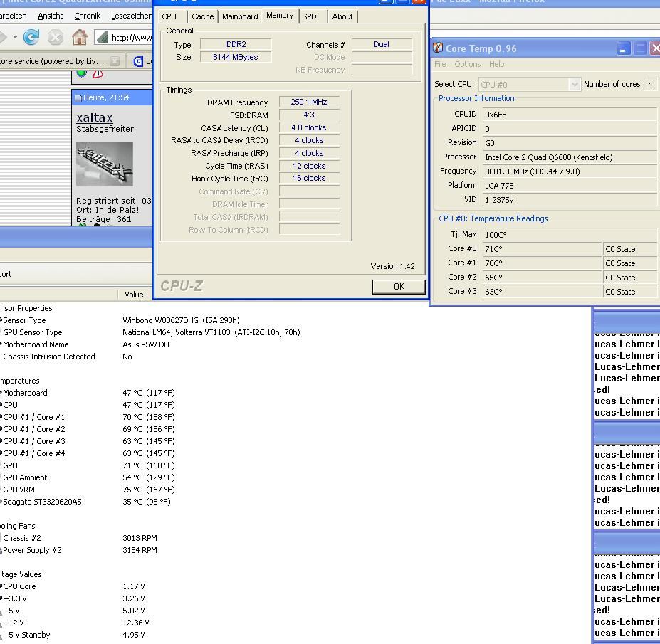
Task: Open Core Temp Options menu
Action: tap(467, 64)
